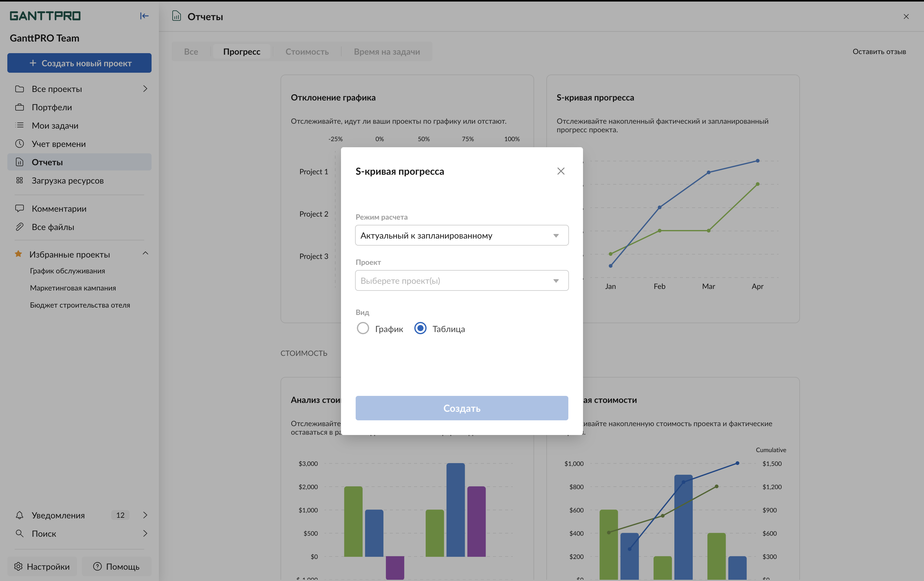The height and width of the screenshot is (581, 924).
Task: Switch to the Время на задачи tab
Action: point(387,51)
